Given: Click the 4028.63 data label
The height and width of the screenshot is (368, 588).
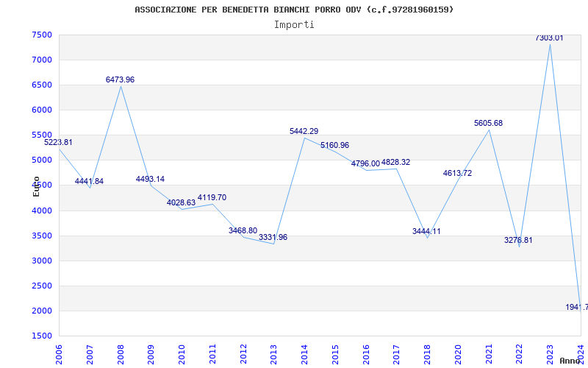Looking at the screenshot, I should click(x=181, y=202).
